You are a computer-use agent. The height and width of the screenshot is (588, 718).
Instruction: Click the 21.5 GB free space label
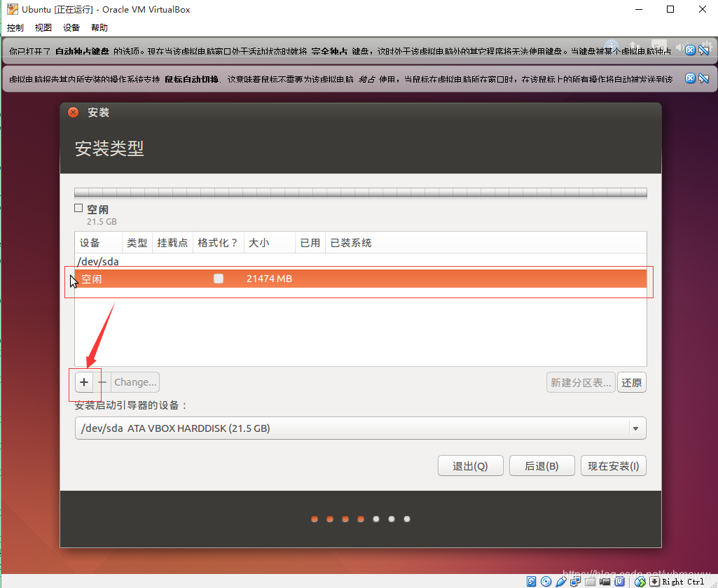[102, 221]
